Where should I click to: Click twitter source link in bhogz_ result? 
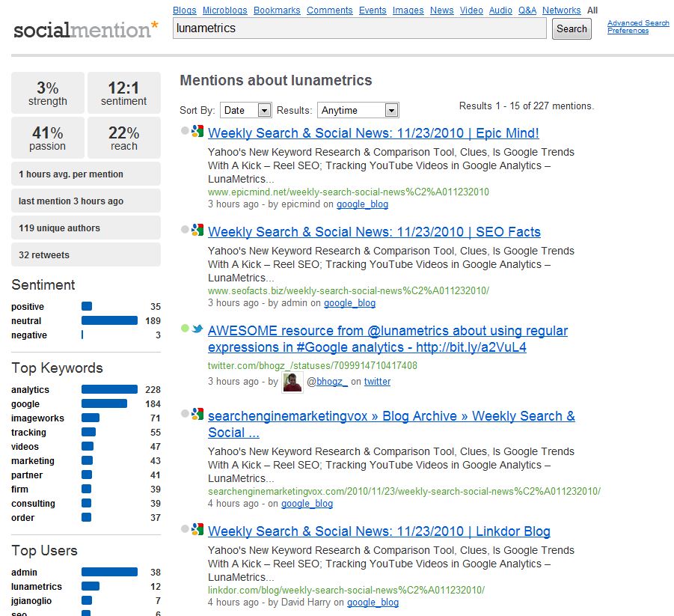pyautogui.click(x=378, y=382)
